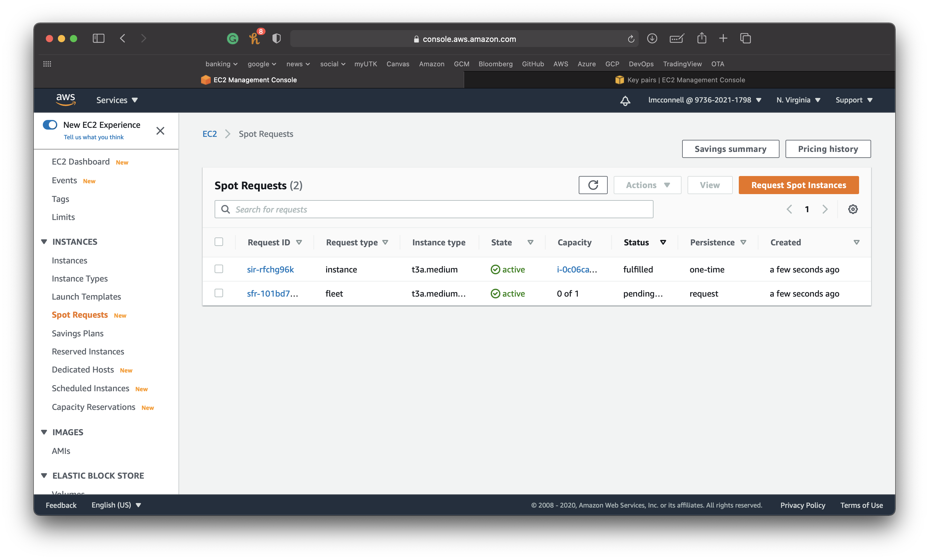Open a new tab with plus icon

pyautogui.click(x=723, y=39)
